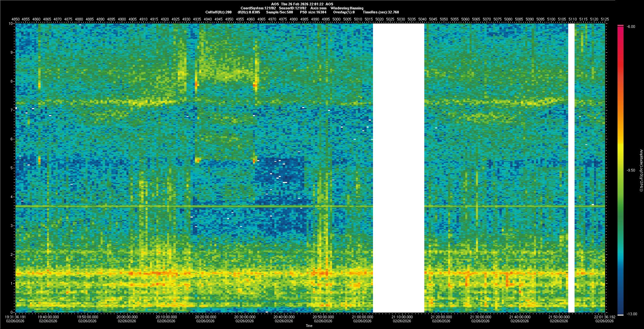Viewport: 644px width, 329px height.
Task: Click the "5125" top axis tick label
Action: [x=605, y=19]
